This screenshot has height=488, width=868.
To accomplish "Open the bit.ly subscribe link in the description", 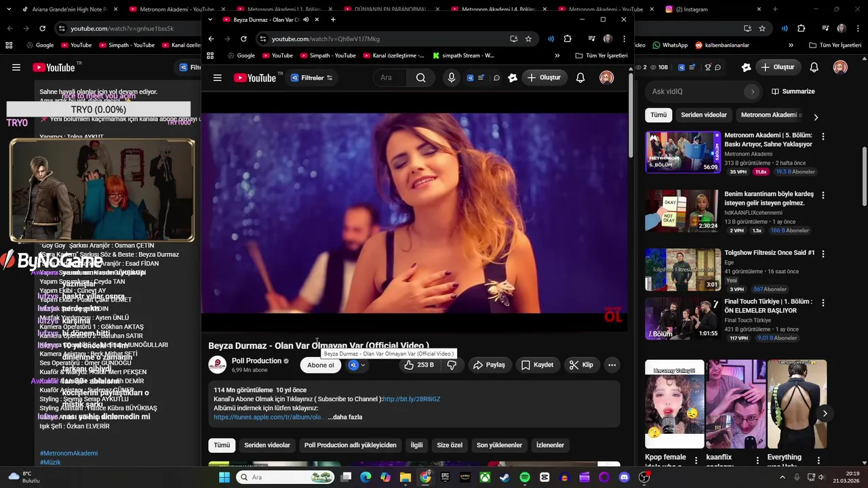I will pos(412,399).
